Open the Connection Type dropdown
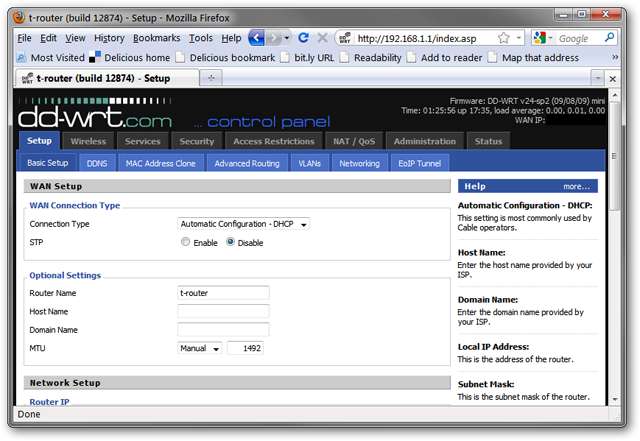 [243, 224]
